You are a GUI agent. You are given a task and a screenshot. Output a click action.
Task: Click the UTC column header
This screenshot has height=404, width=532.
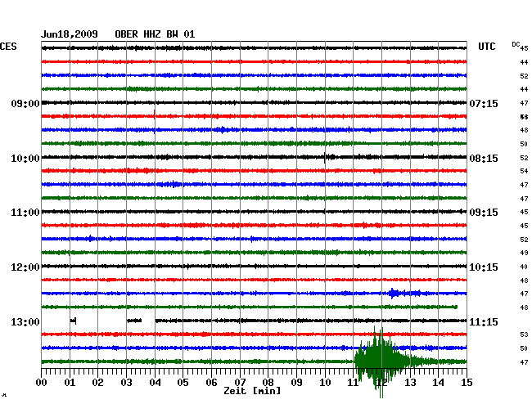point(486,47)
